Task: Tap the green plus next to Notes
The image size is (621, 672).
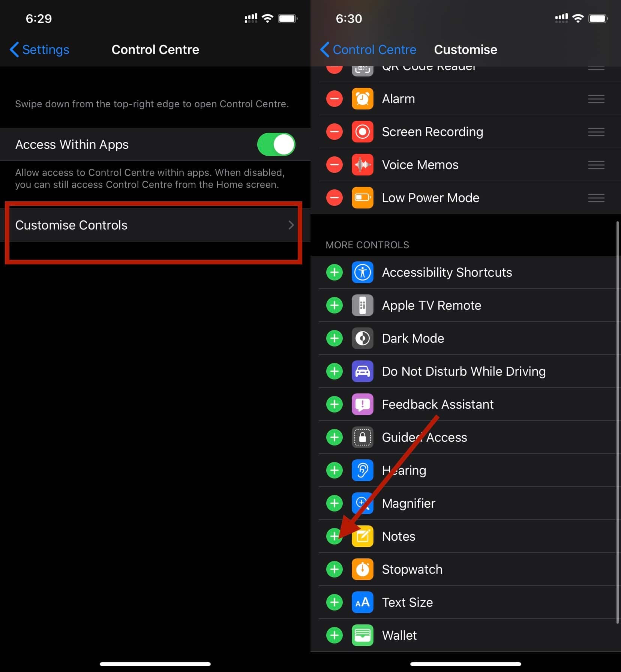Action: point(334,536)
